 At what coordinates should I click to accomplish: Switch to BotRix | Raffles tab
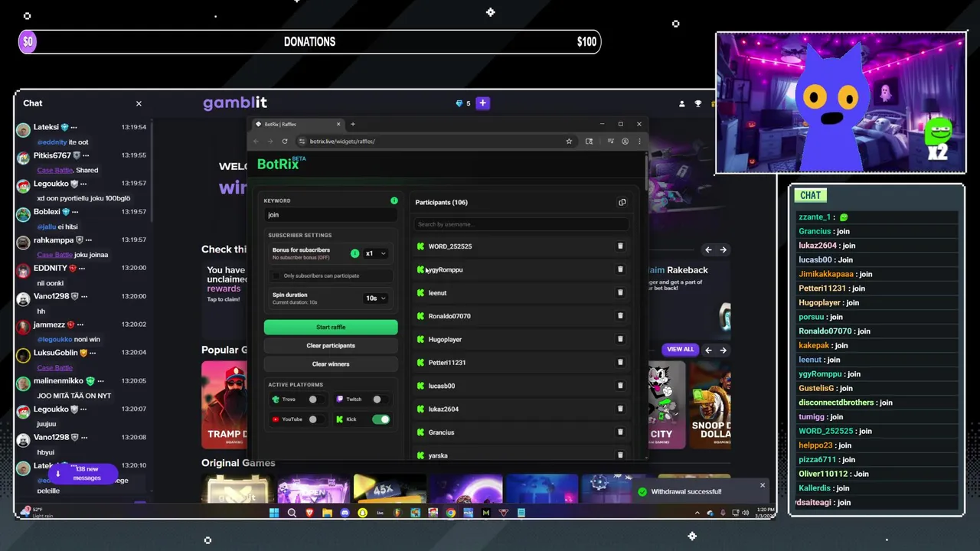click(x=299, y=124)
